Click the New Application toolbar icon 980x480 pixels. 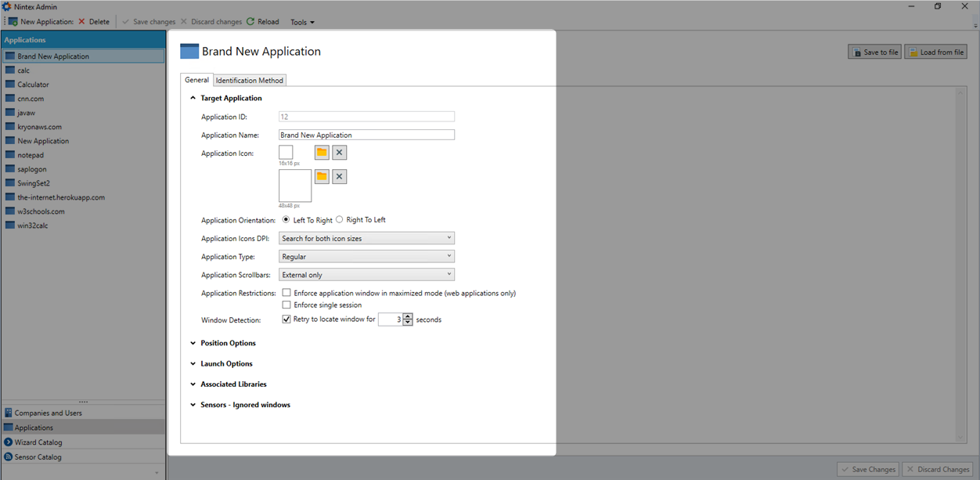click(13, 22)
